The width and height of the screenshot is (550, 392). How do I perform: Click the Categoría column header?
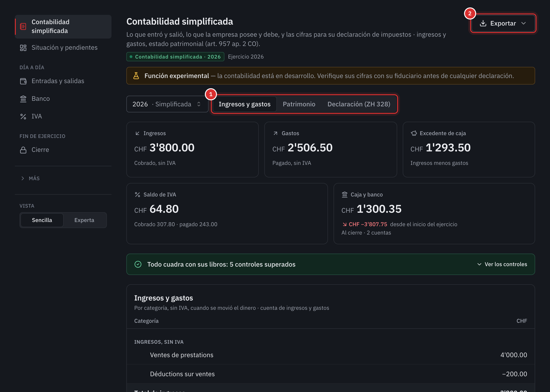pos(146,321)
